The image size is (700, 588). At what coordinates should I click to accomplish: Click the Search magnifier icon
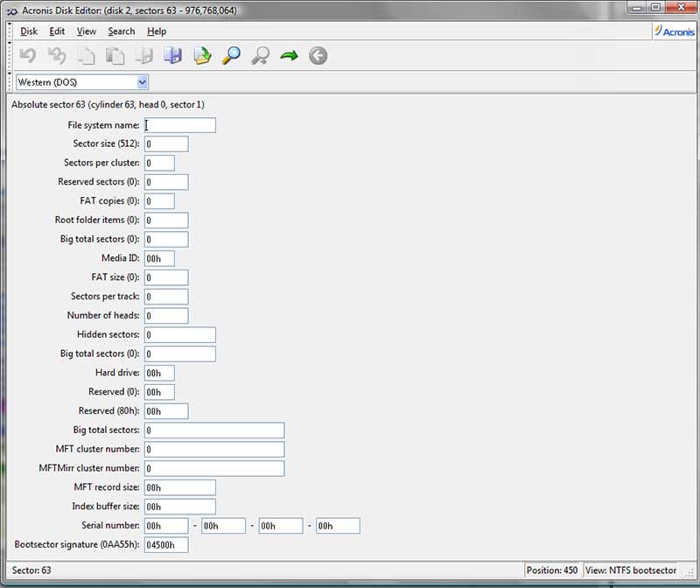tap(231, 56)
